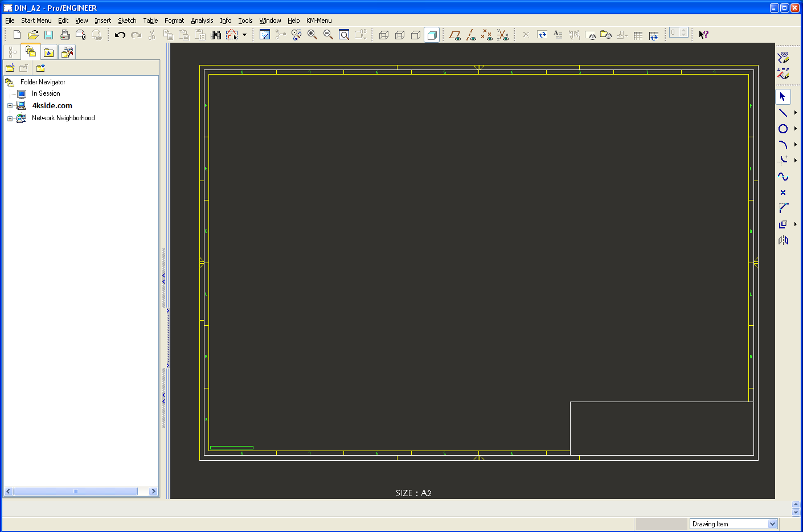803x532 pixels.
Task: Toggle datum points visibility
Action: pyautogui.click(x=486, y=35)
